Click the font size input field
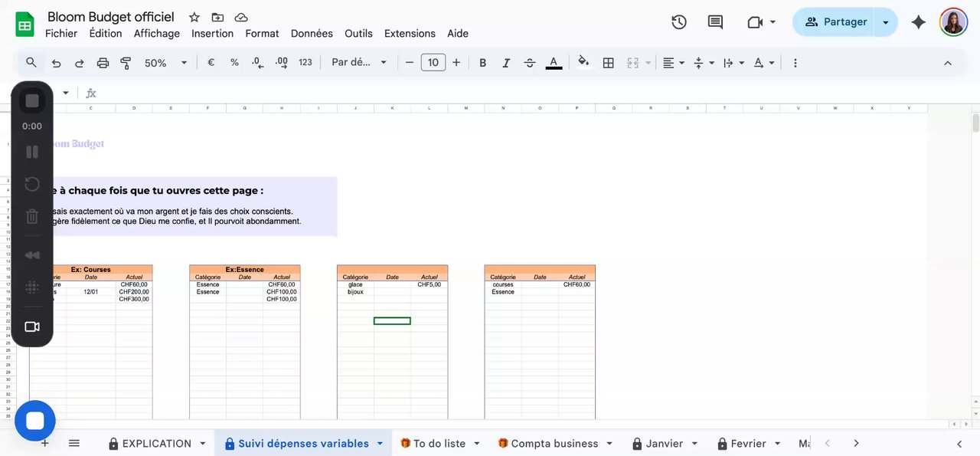980x456 pixels. pos(433,63)
